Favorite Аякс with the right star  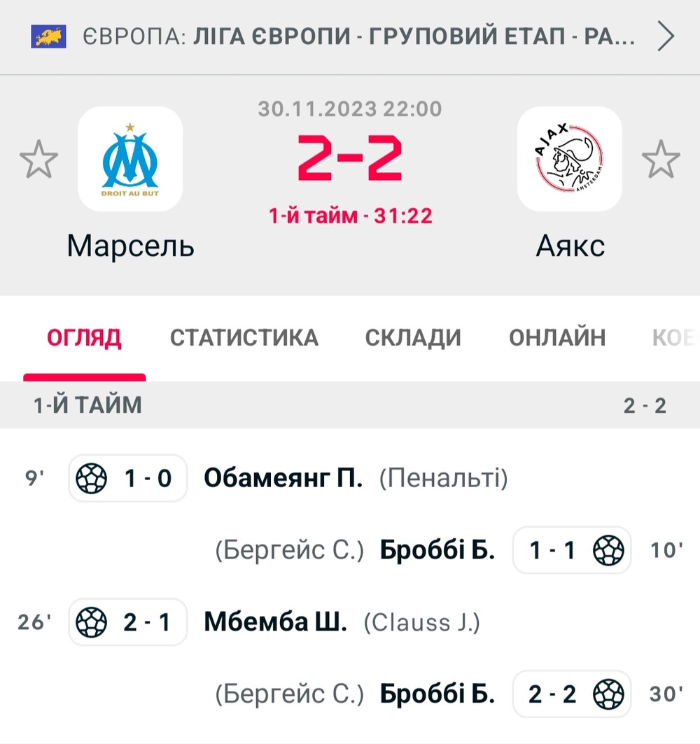pos(661,160)
